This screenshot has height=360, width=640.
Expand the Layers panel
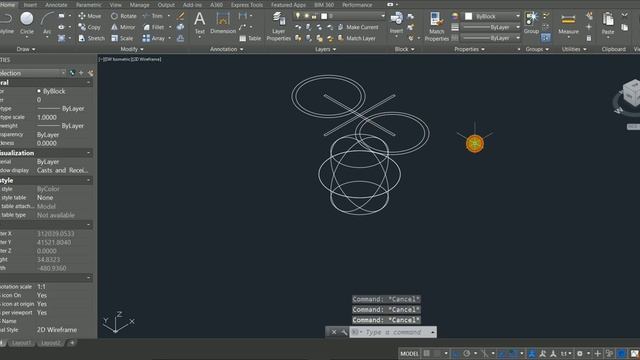pyautogui.click(x=325, y=49)
